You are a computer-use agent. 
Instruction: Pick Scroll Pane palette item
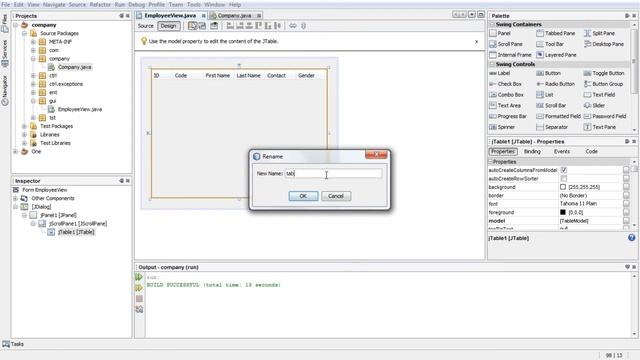tap(506, 44)
